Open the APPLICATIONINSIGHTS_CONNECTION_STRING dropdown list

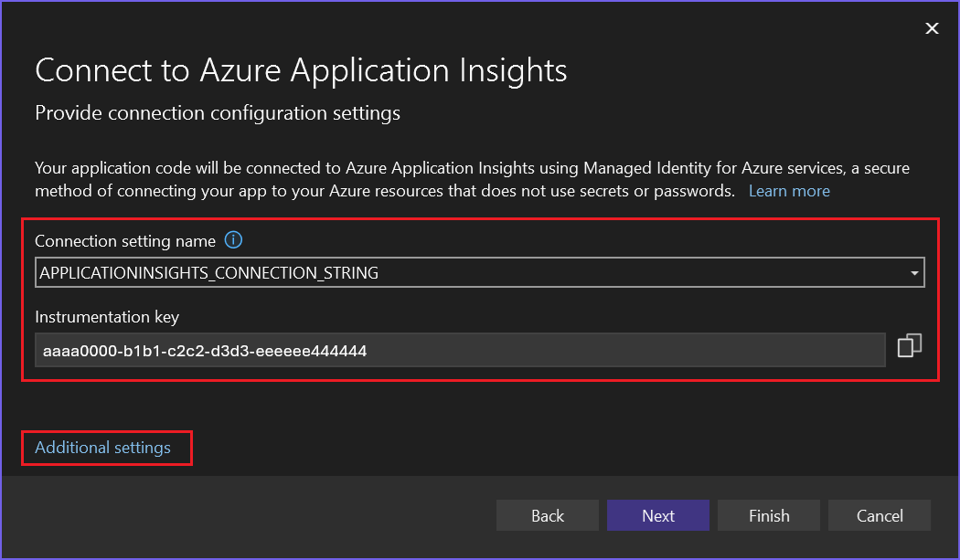pos(914,271)
